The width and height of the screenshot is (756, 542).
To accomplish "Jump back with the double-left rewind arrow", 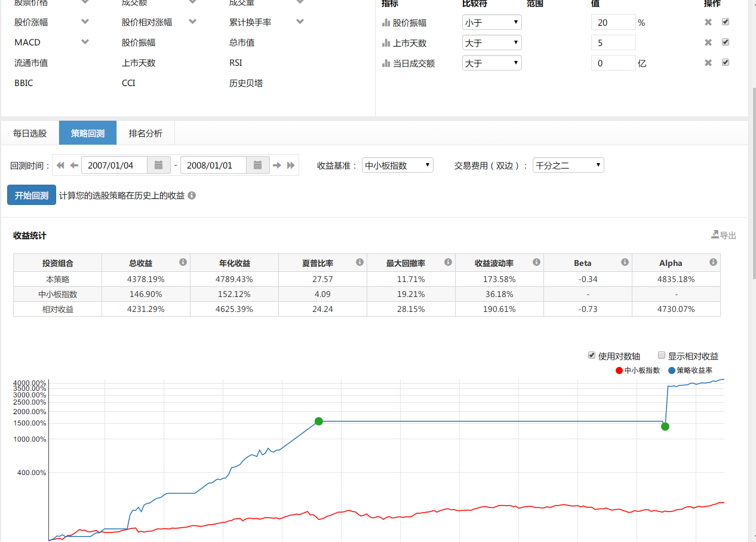I will click(x=60, y=166).
